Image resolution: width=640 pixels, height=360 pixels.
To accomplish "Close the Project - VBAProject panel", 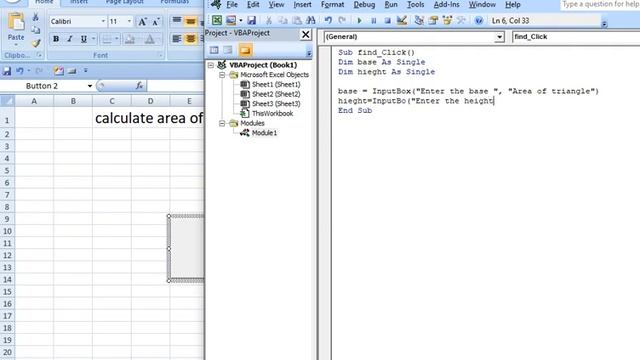I will click(305, 35).
